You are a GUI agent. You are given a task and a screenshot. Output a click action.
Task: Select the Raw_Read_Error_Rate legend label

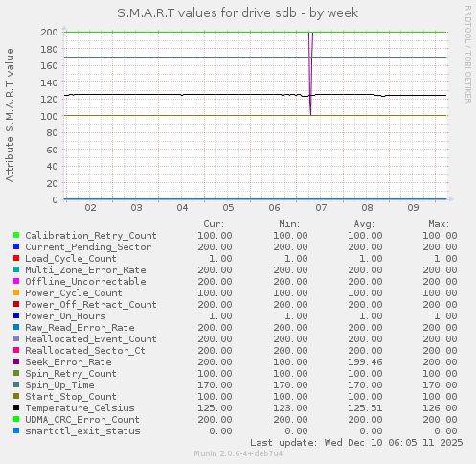[79, 328]
